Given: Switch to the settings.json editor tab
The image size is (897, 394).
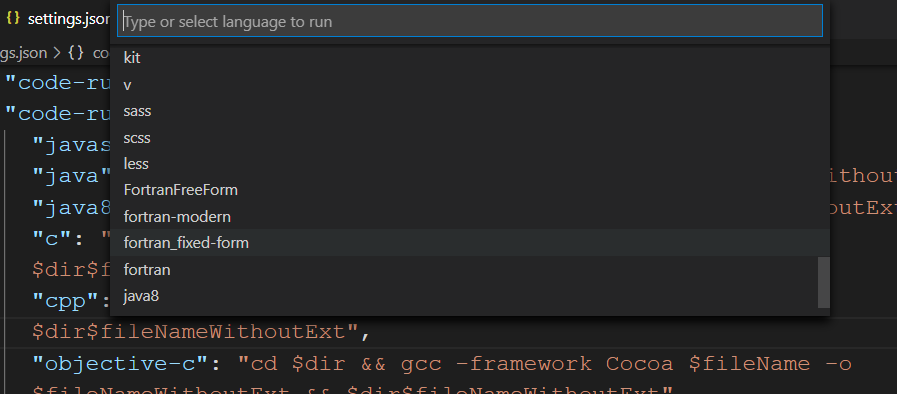Looking at the screenshot, I should click(x=57, y=18).
